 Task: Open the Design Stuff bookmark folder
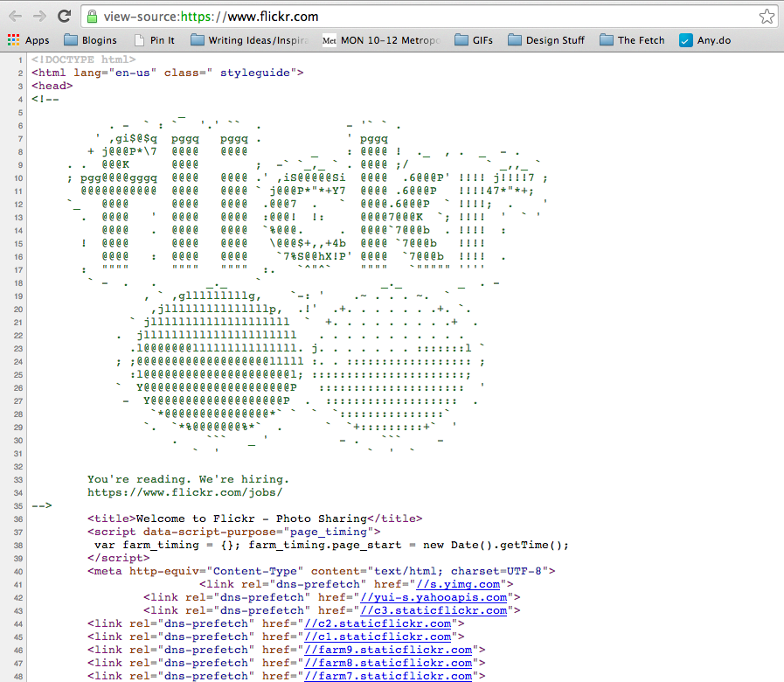tap(546, 40)
